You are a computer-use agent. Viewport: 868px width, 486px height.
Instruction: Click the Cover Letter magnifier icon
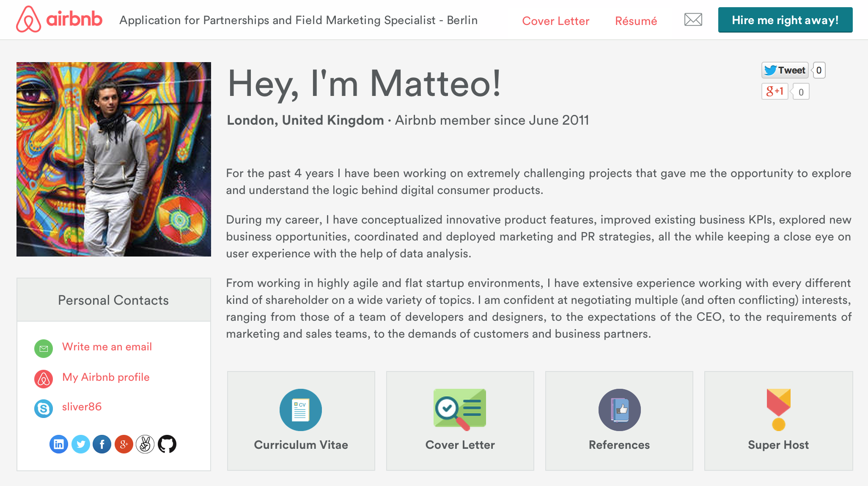coord(460,410)
